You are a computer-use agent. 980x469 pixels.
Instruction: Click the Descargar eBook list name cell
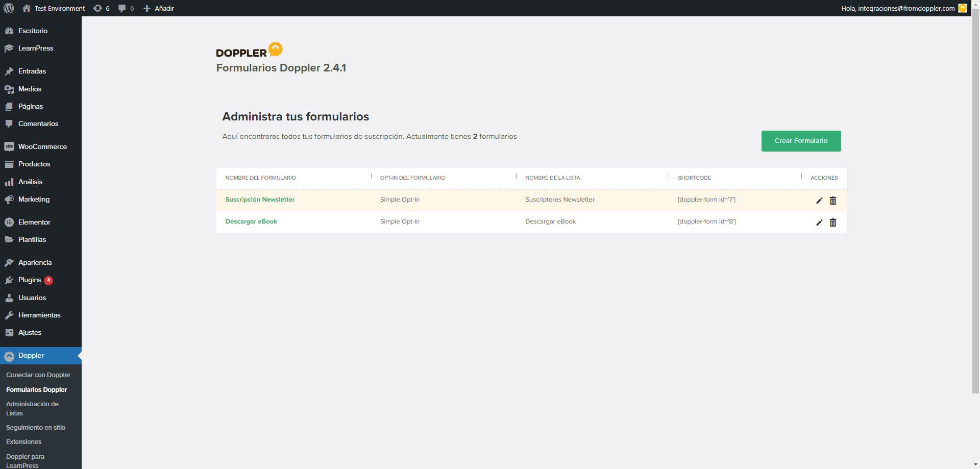pyautogui.click(x=550, y=221)
